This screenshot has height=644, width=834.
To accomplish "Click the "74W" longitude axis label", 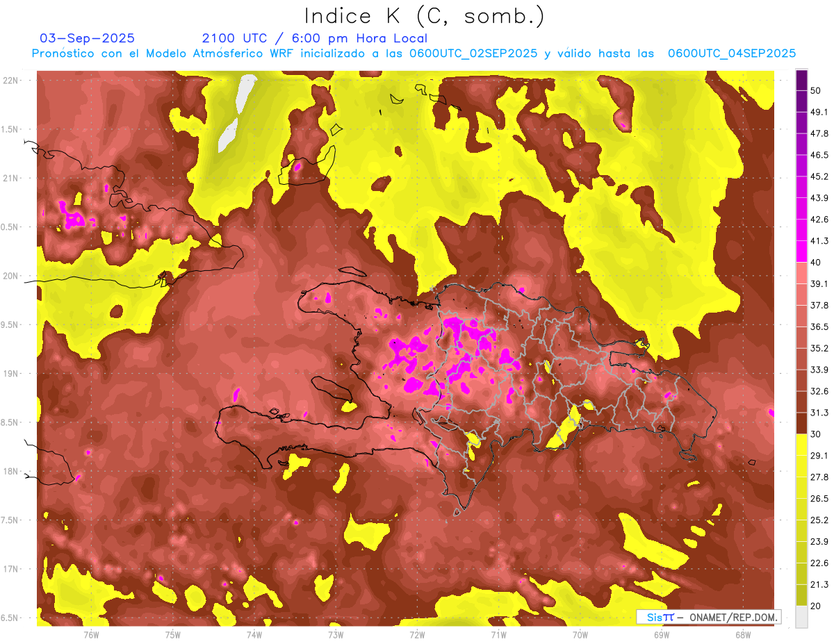I will (x=254, y=635).
